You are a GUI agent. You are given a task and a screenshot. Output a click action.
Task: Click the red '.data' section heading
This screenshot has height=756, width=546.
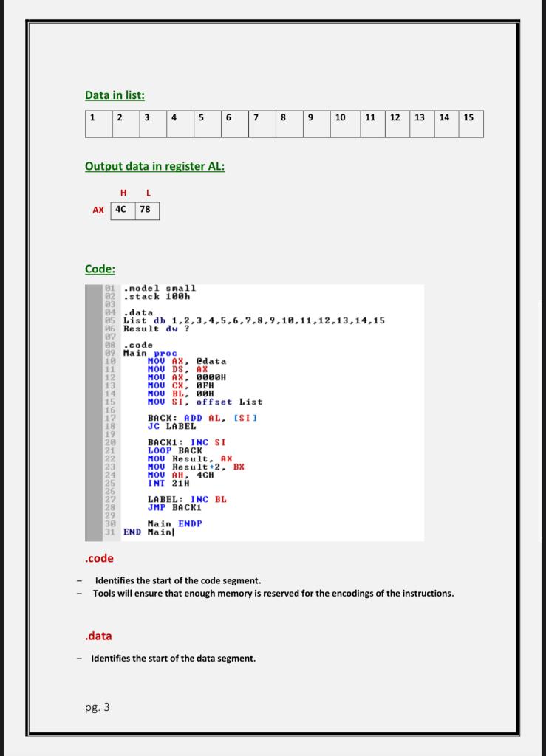click(x=98, y=636)
